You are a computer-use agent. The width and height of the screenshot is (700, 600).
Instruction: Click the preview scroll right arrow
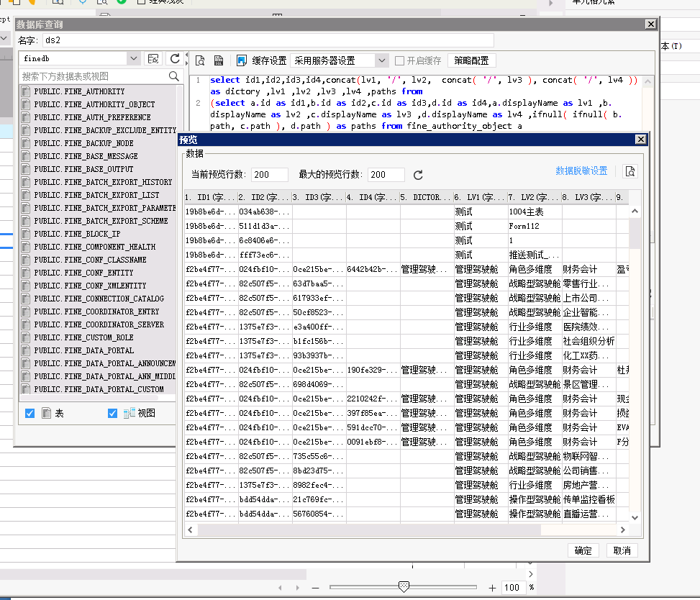pyautogui.click(x=622, y=530)
